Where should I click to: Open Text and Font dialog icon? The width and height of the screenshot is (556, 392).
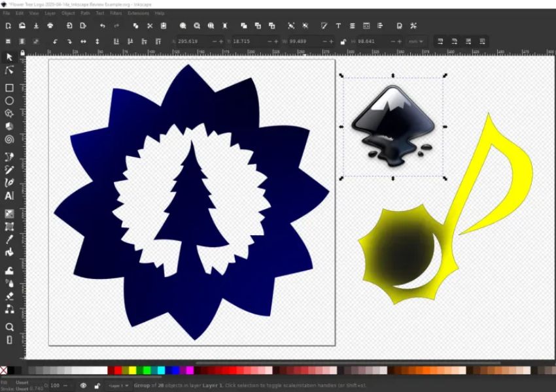point(338,26)
